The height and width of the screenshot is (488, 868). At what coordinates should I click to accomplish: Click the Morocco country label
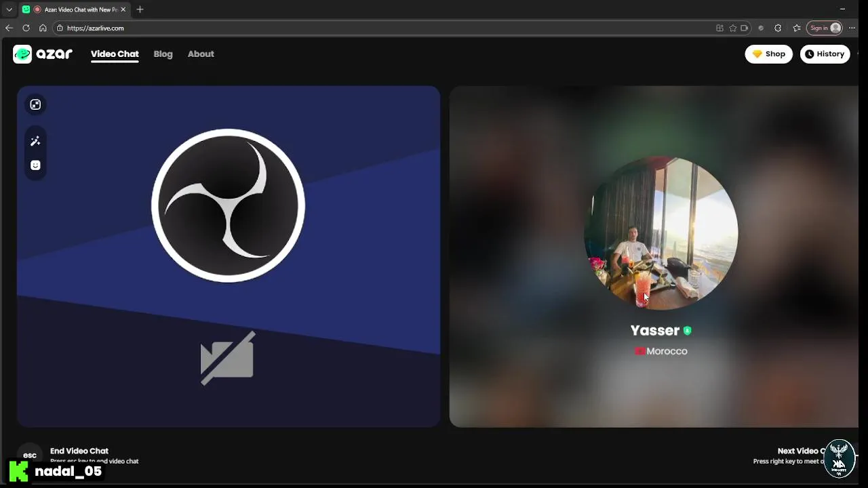click(661, 351)
